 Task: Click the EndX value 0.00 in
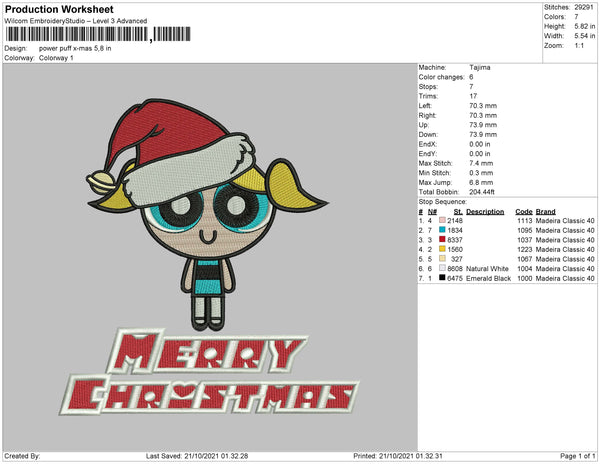click(480, 144)
